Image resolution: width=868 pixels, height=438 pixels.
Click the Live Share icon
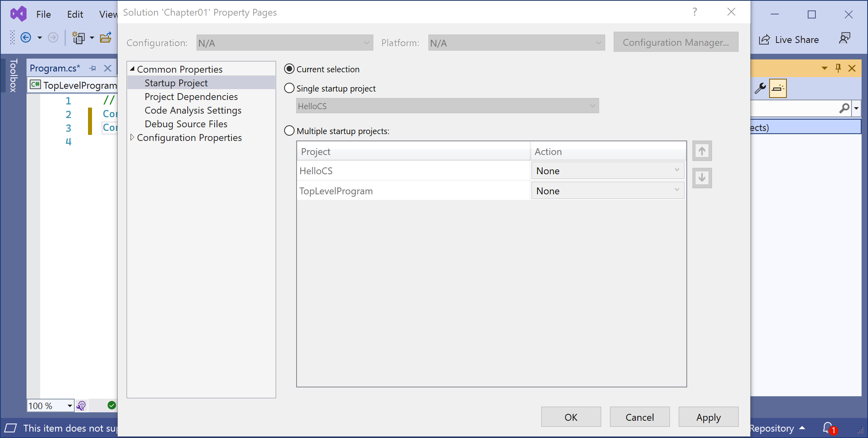[x=764, y=40]
